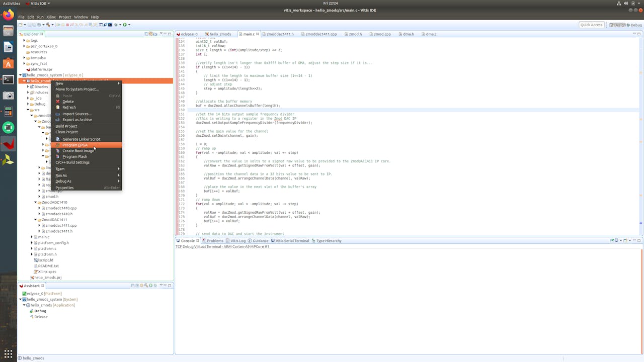Viewport: 644px width, 362px height.
Task: Open the Ubuntu Software dock icon
Action: (8, 63)
